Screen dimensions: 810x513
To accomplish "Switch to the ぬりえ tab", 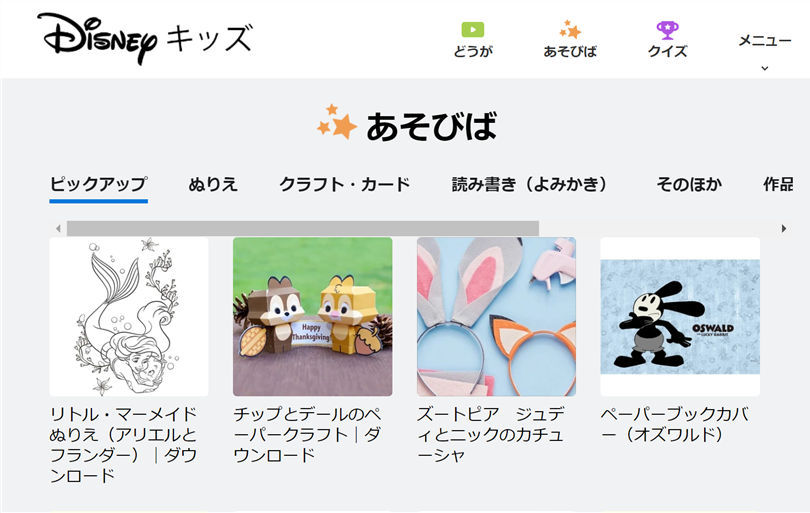I will pos(213,184).
